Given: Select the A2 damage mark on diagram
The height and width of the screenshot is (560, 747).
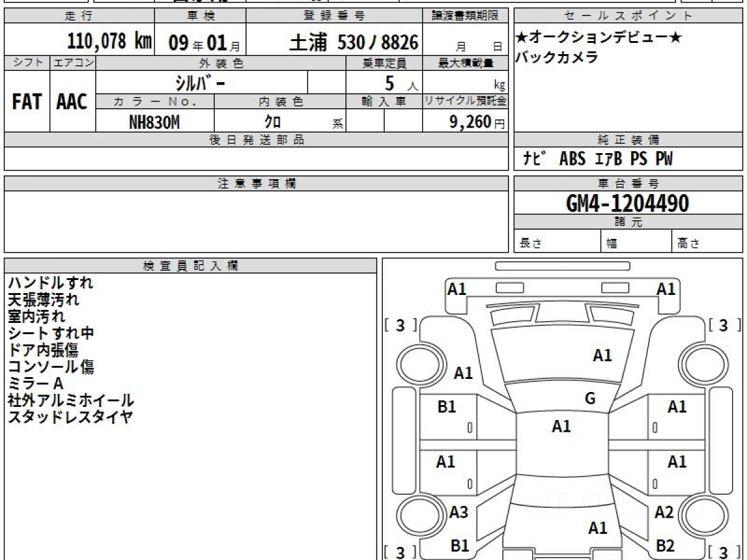Looking at the screenshot, I should point(664,512).
